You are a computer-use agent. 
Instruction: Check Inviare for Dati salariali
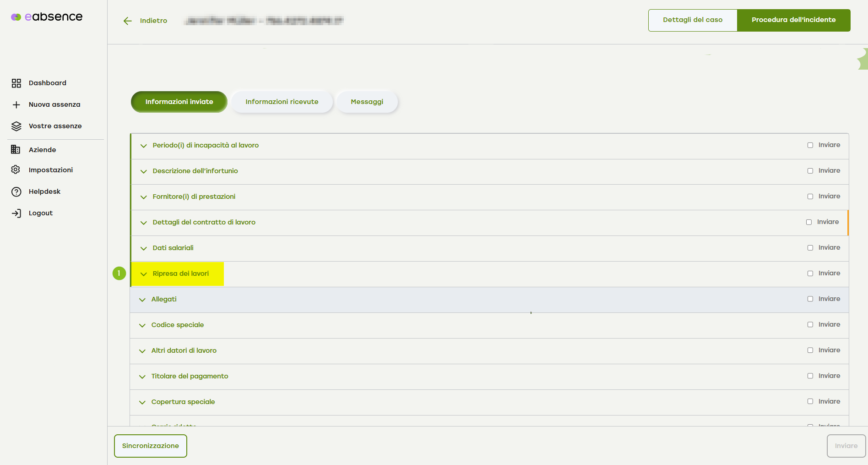click(x=810, y=248)
